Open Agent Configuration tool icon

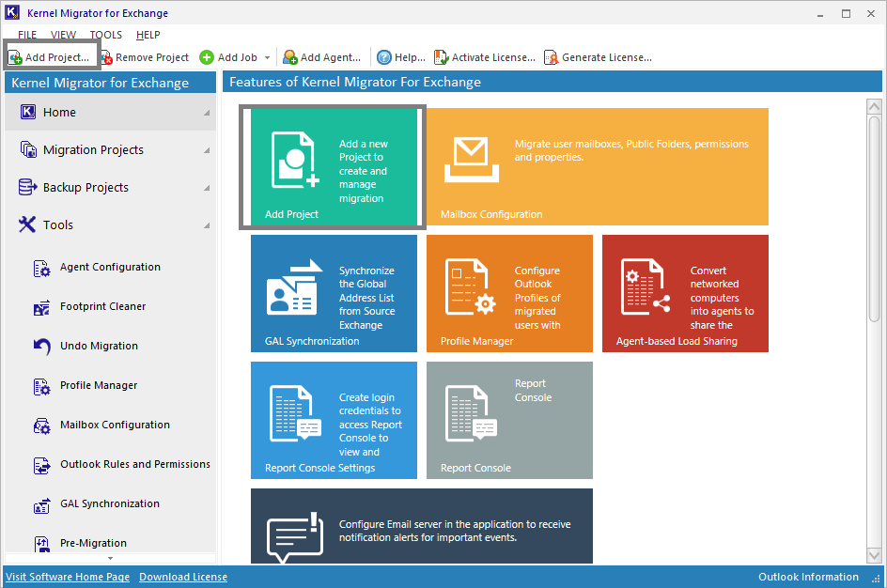(41, 268)
